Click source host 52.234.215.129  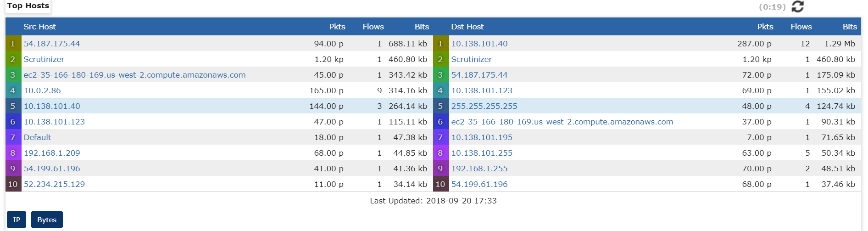click(54, 184)
